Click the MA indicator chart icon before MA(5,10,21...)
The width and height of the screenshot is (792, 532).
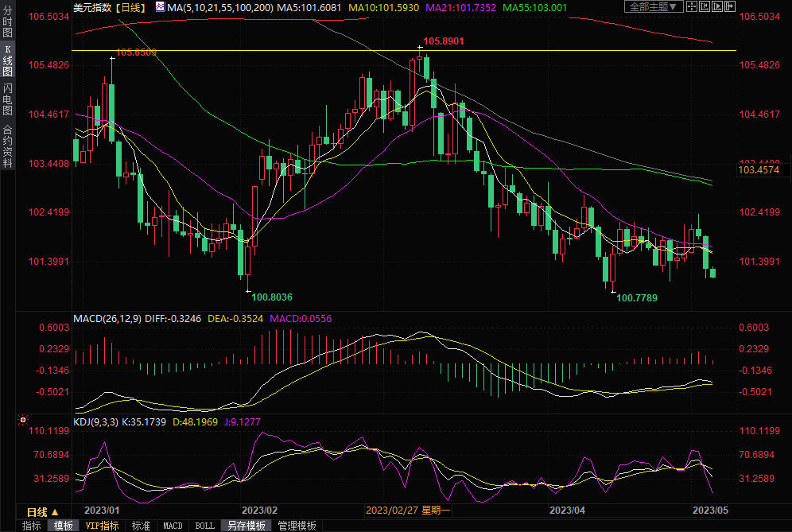[160, 7]
